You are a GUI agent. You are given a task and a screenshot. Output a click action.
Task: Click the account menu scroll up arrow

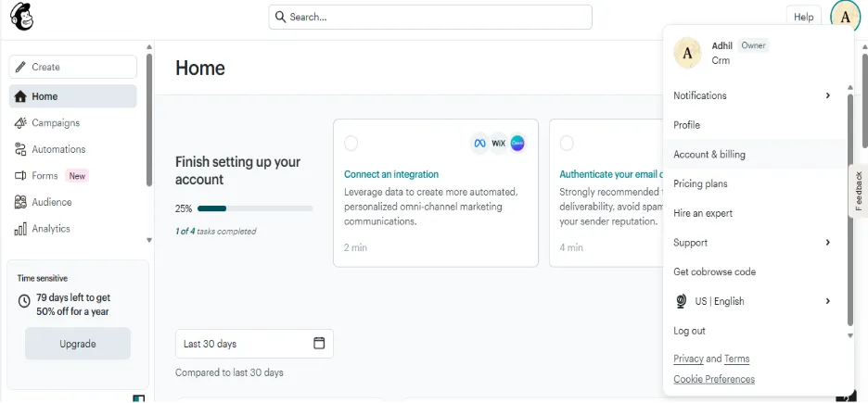tap(850, 88)
